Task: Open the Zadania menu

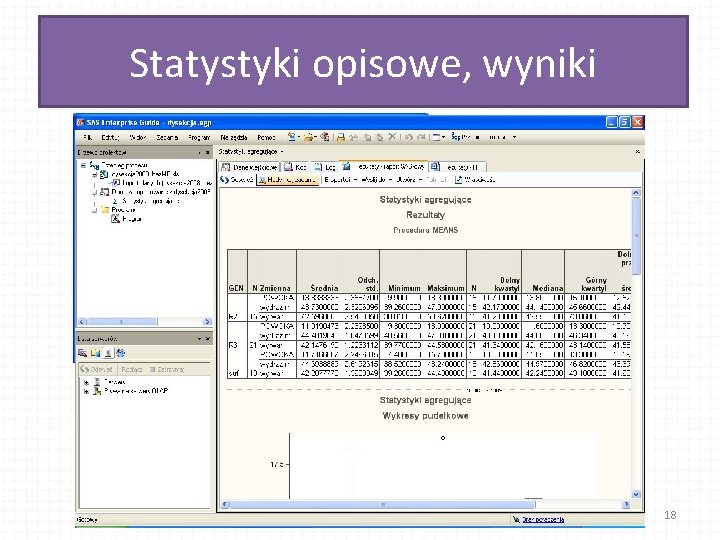Action: click(x=167, y=137)
